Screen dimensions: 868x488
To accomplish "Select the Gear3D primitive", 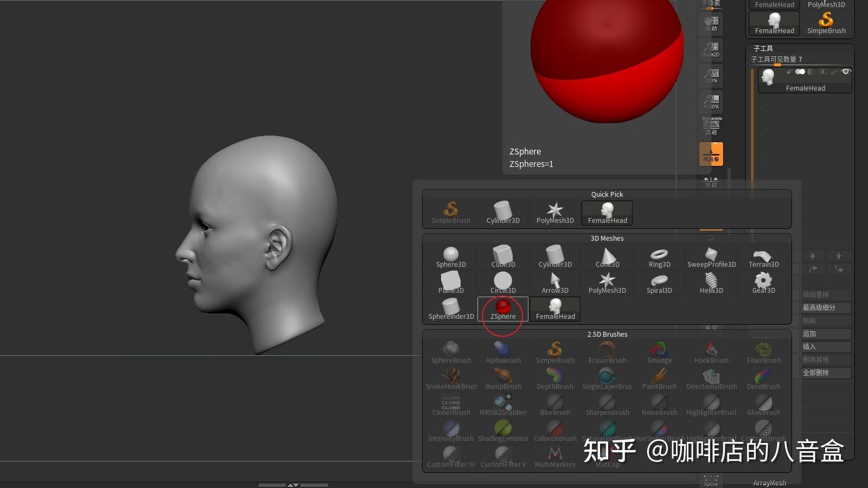I will click(x=763, y=283).
